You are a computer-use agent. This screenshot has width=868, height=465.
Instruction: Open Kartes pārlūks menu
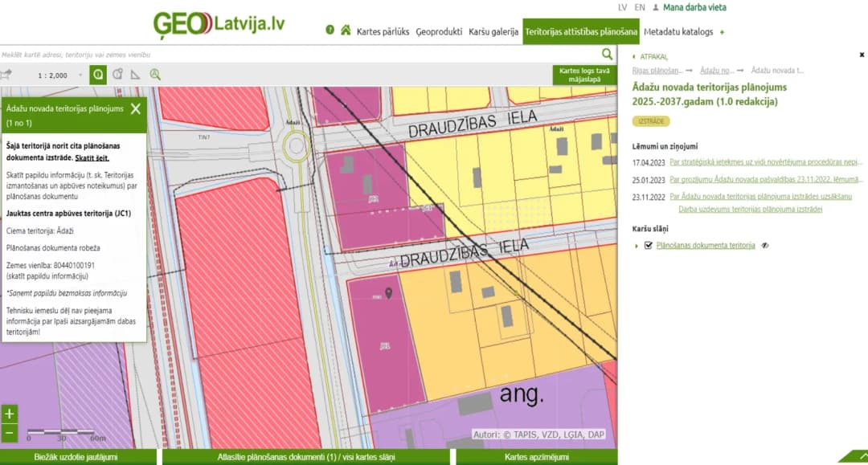[x=383, y=31]
